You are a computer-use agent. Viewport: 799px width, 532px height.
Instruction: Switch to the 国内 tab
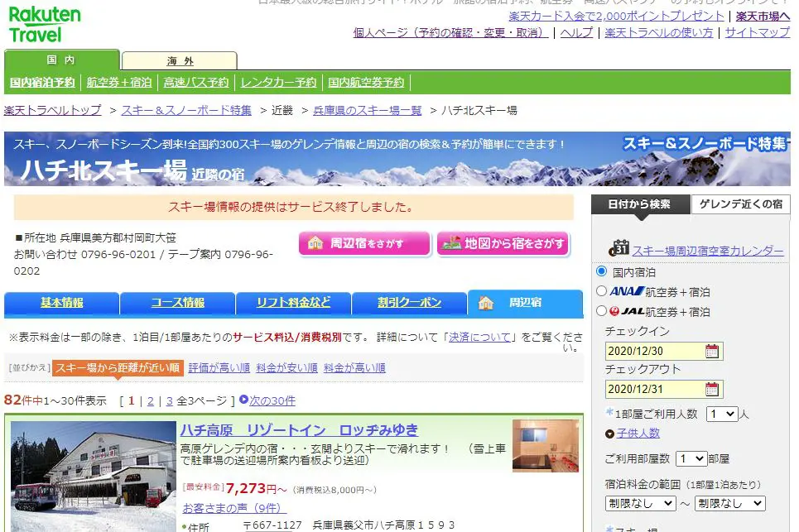coord(61,60)
